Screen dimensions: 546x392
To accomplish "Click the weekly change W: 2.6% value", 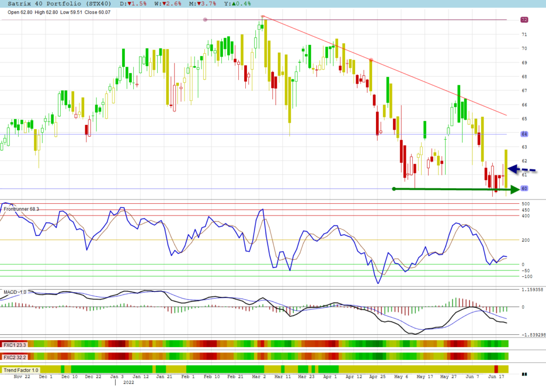I will (168, 4).
